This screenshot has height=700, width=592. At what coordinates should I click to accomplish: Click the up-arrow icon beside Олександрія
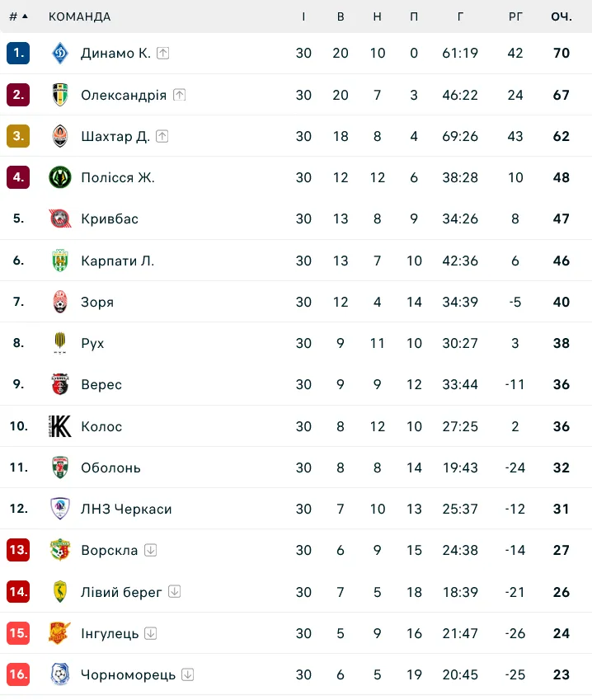(x=180, y=95)
